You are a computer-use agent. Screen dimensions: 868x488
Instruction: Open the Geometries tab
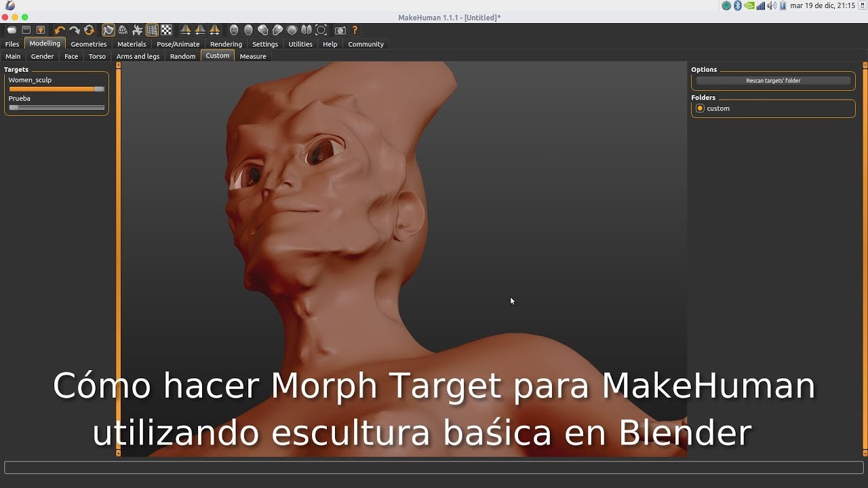point(89,44)
